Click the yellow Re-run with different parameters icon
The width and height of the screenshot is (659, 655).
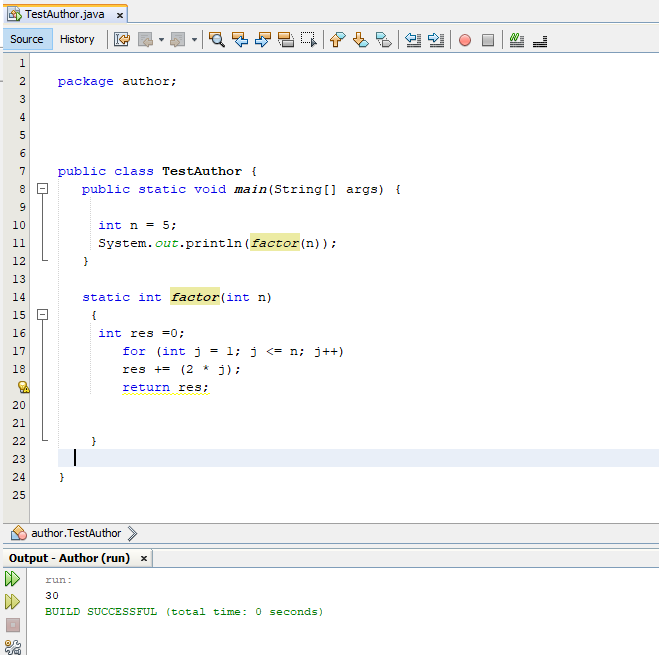tap(12, 602)
